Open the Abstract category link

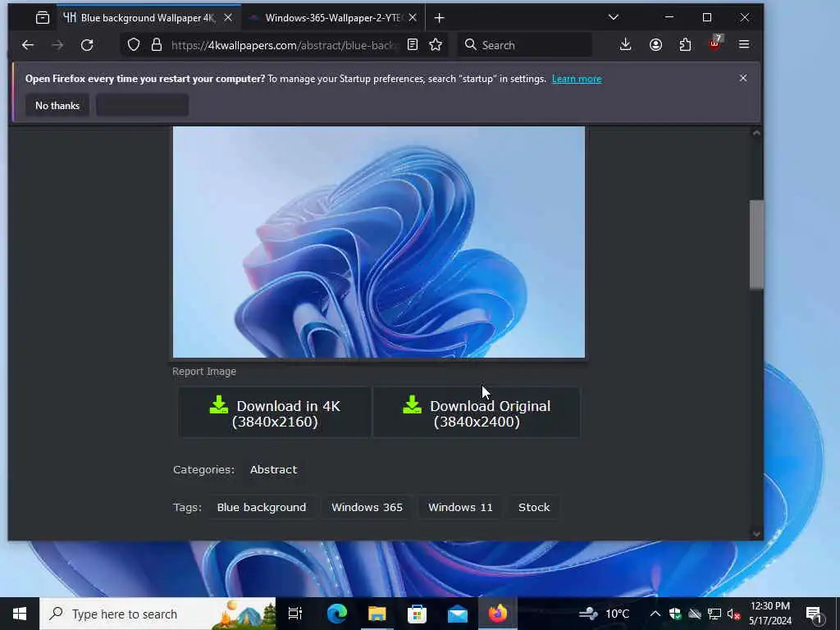point(273,470)
